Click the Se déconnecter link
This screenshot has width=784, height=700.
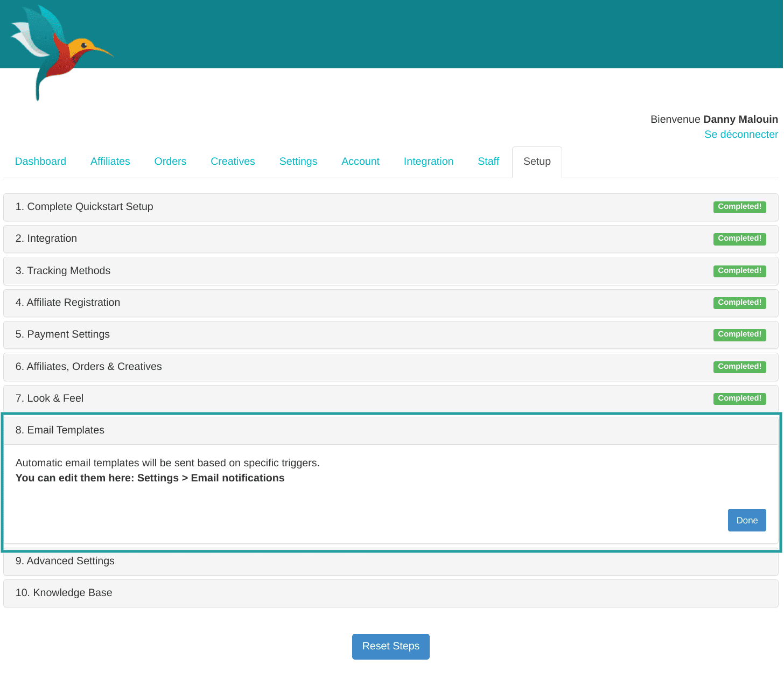point(740,135)
